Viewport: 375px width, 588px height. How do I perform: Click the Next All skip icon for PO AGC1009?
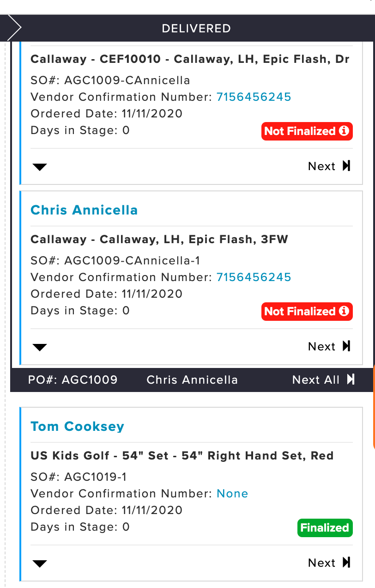(351, 380)
